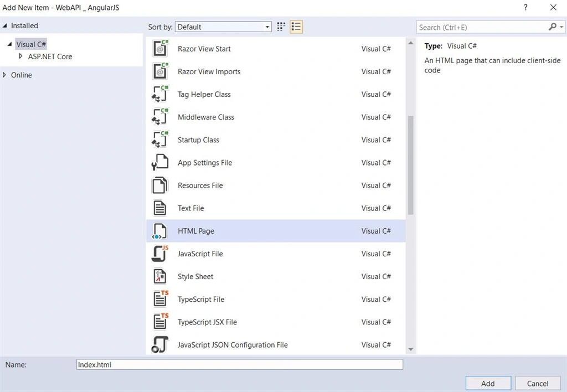Expand the ASP.NET Core node

click(x=20, y=56)
